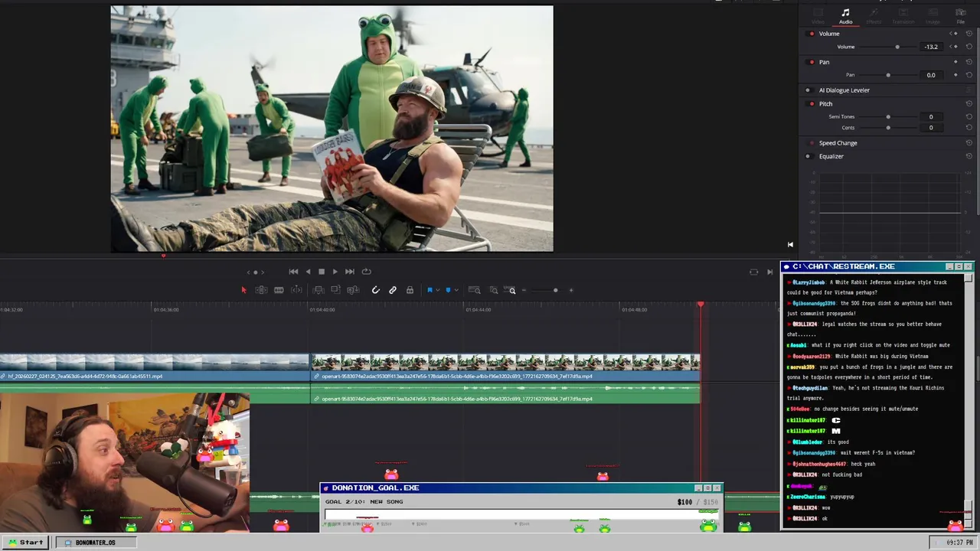This screenshot has width=980, height=551.
Task: Expand the Equalizer section header
Action: tap(831, 157)
